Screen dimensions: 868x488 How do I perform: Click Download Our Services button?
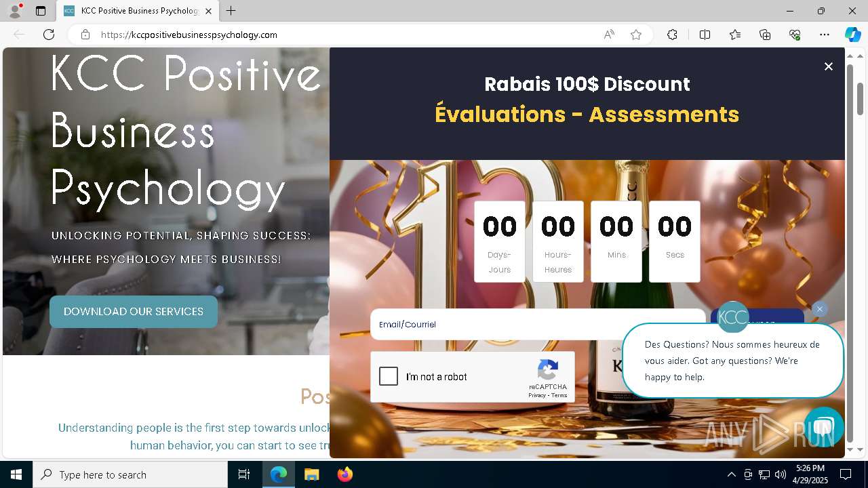tap(134, 312)
